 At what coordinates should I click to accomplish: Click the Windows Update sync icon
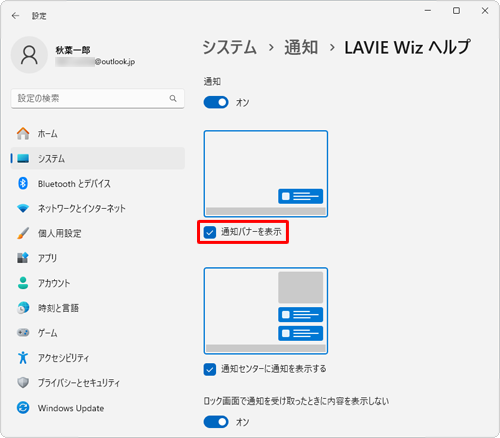point(23,408)
